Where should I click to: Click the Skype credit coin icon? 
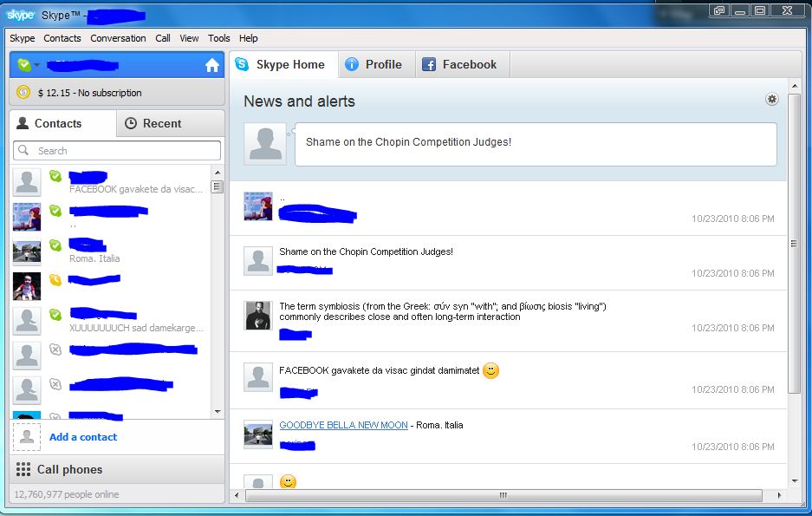23,92
